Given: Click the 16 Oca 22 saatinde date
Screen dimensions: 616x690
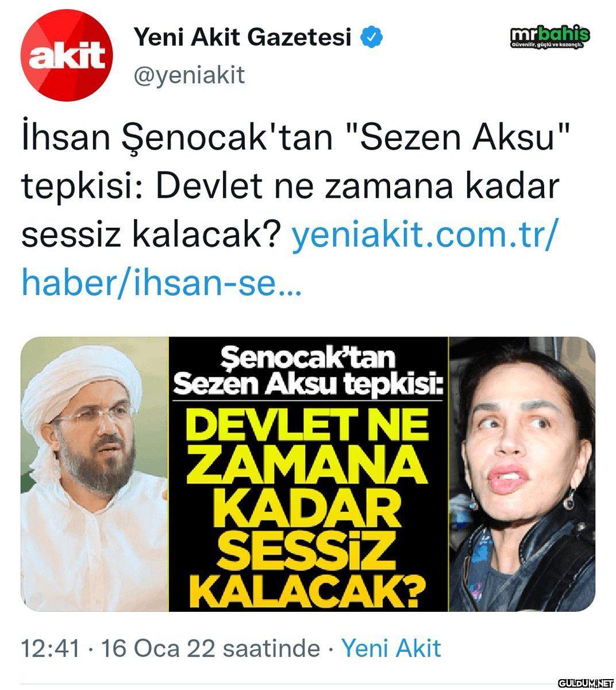Looking at the screenshot, I should pyautogui.click(x=210, y=649).
